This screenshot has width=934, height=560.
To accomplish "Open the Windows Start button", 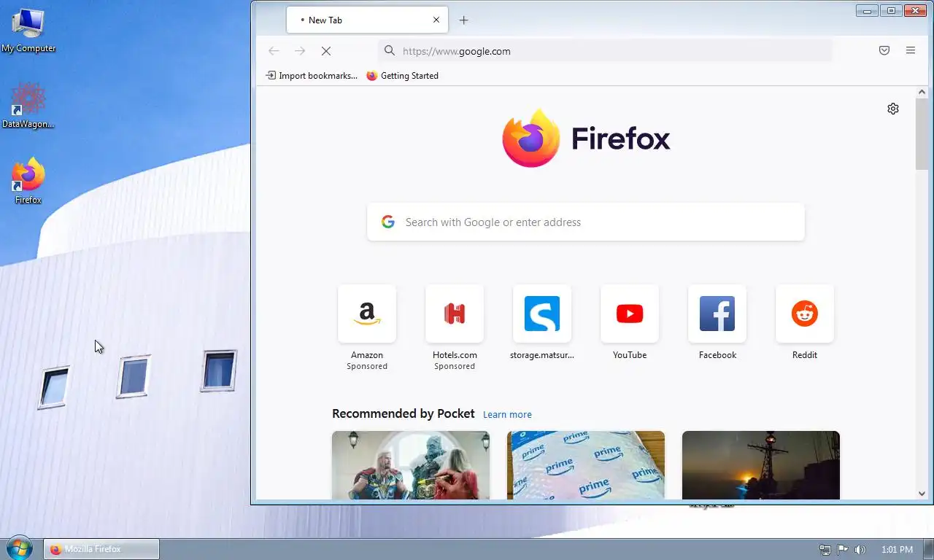I will 20,548.
